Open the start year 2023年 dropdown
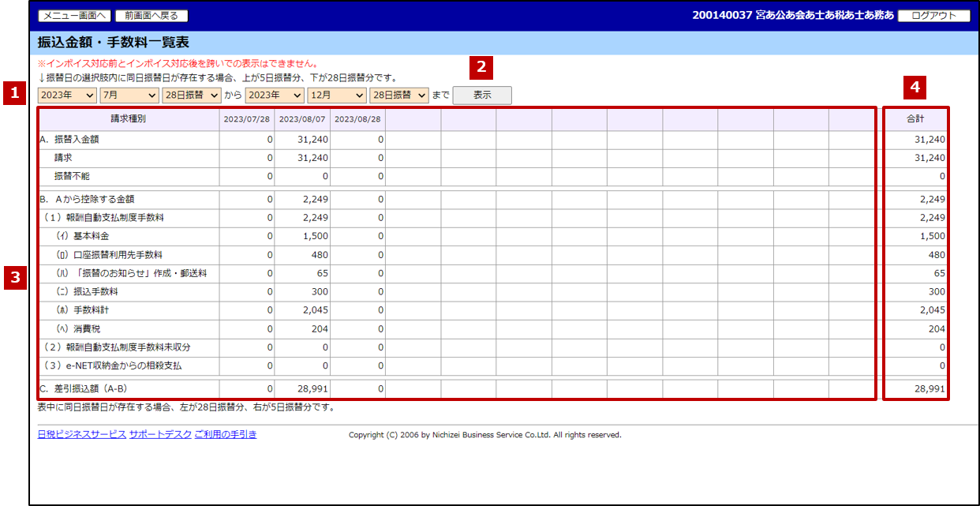The image size is (980, 506). coord(67,96)
